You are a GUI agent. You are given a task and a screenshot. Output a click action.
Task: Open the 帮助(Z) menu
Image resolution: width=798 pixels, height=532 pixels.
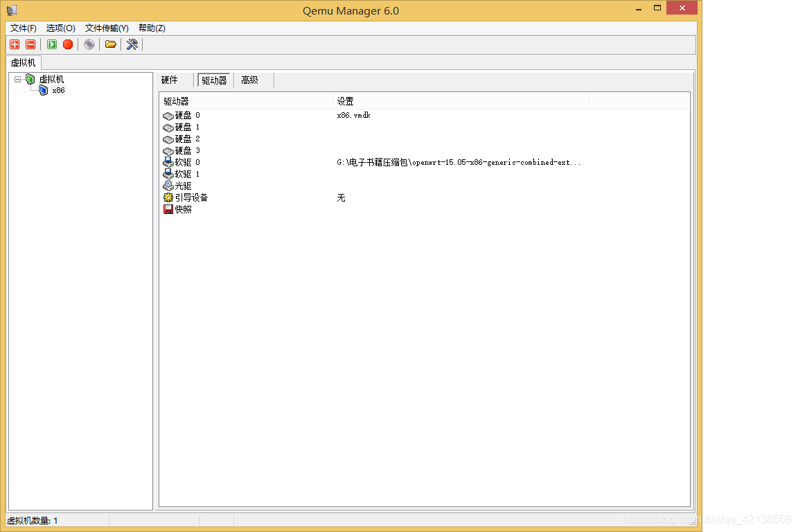(x=152, y=28)
